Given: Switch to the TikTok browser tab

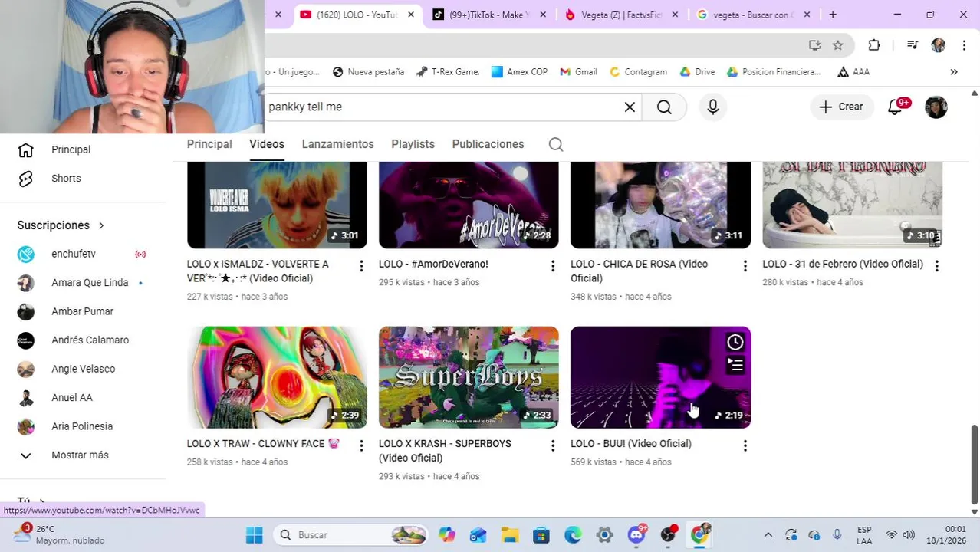Looking at the screenshot, I should [x=488, y=15].
